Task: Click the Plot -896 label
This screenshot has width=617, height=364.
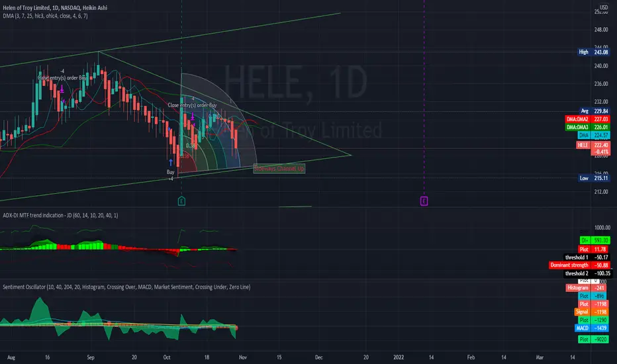Action: pos(593,296)
